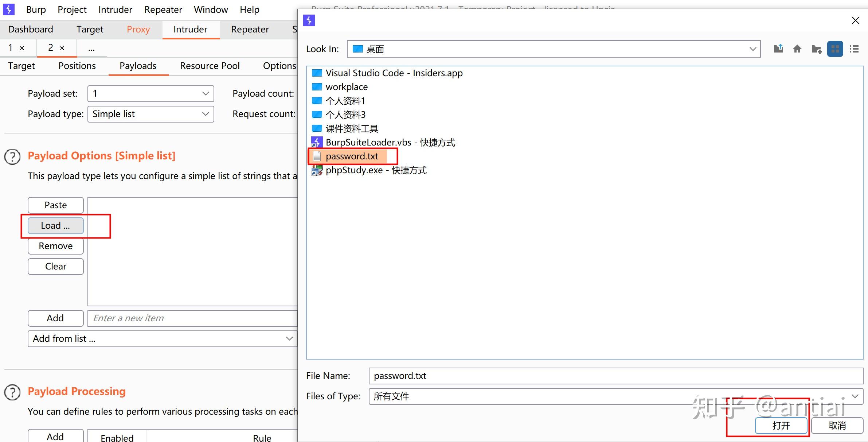Close the file chooser dialog
Image resolution: width=868 pixels, height=442 pixels.
(x=855, y=20)
